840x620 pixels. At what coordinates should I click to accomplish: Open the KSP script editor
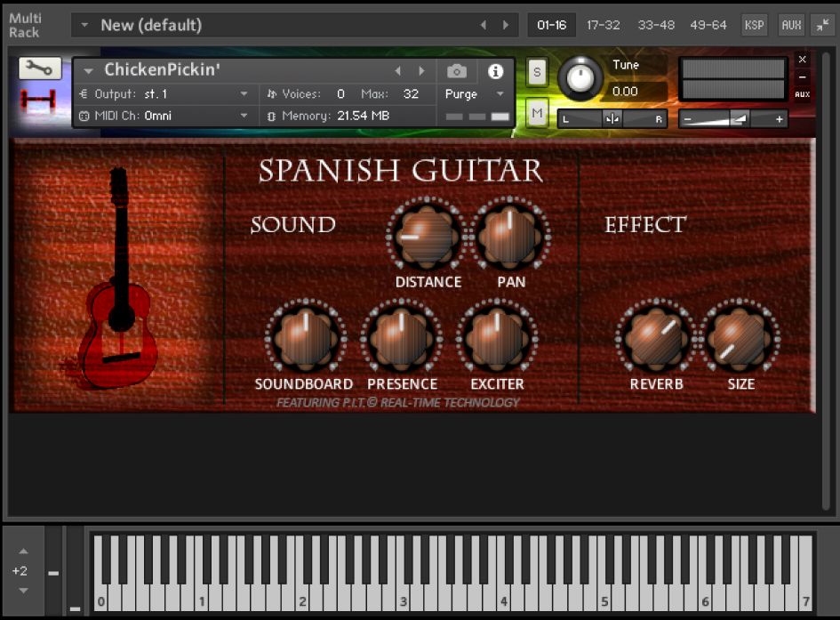point(754,25)
